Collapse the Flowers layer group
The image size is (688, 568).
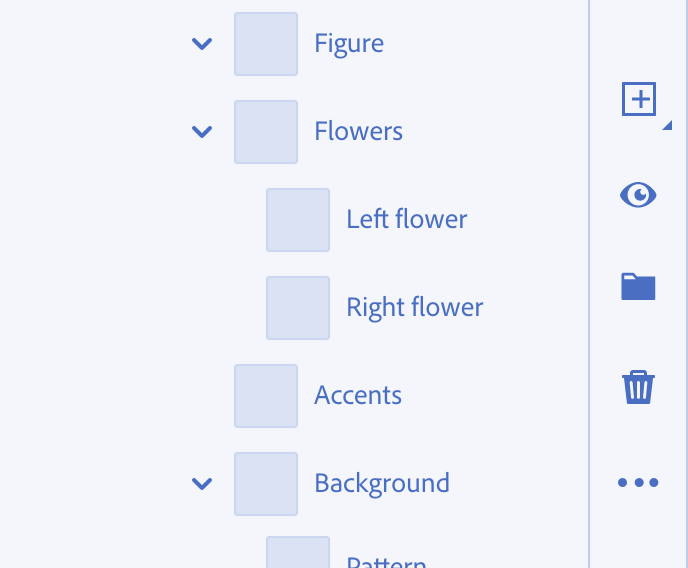click(x=202, y=131)
